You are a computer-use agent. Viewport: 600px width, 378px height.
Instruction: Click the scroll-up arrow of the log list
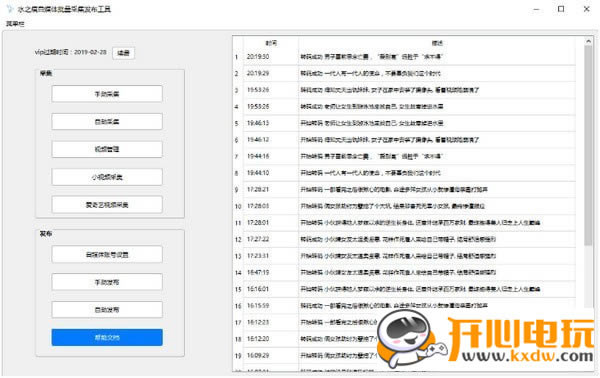click(588, 41)
